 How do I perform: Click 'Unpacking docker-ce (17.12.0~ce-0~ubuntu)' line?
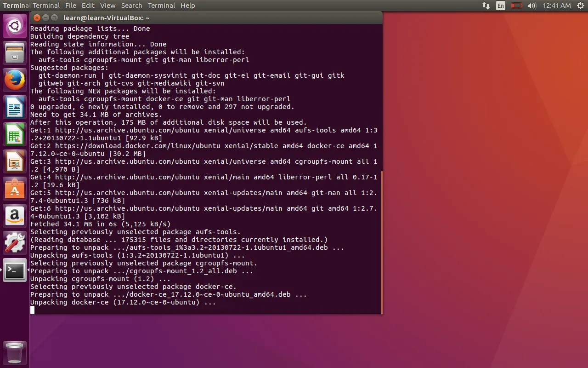point(123,302)
